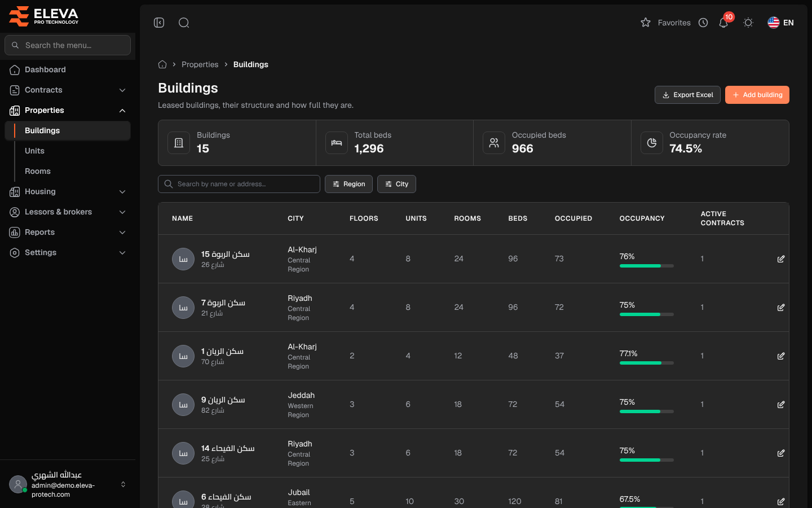Open notifications bell with 10 badge
Viewport: 812px width, 508px height.
click(724, 22)
